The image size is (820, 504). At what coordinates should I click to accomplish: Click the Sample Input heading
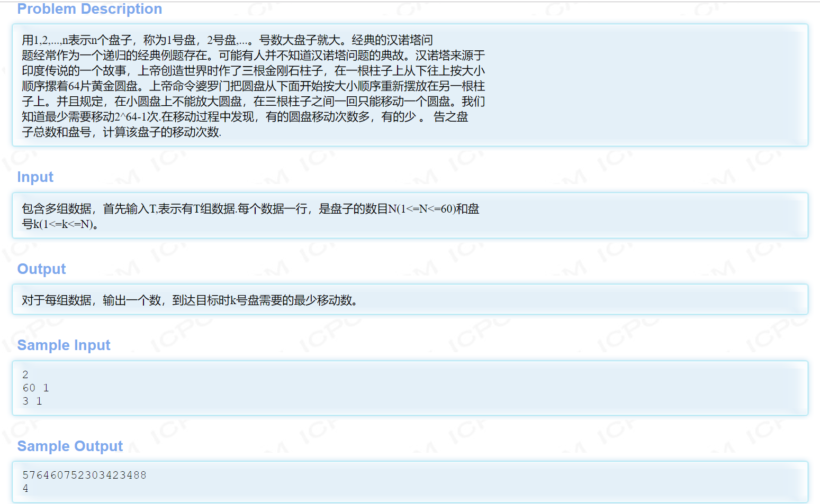point(64,345)
